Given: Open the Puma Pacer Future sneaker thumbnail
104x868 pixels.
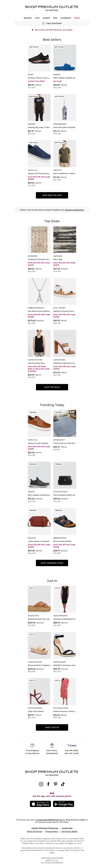Looking at the screenshot, I should pyautogui.click(x=39, y=58).
